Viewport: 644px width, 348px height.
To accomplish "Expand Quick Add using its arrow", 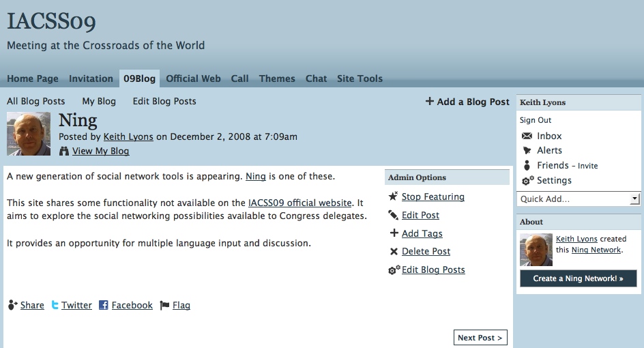I will 635,199.
